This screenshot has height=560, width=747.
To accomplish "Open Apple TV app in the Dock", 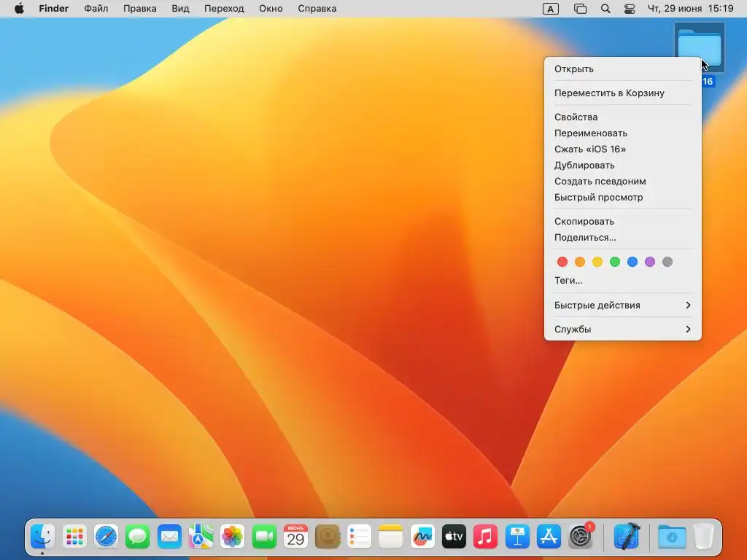I will tap(454, 537).
